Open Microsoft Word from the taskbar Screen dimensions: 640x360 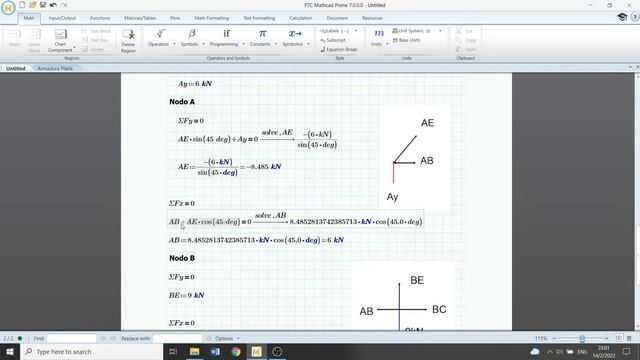(215, 351)
